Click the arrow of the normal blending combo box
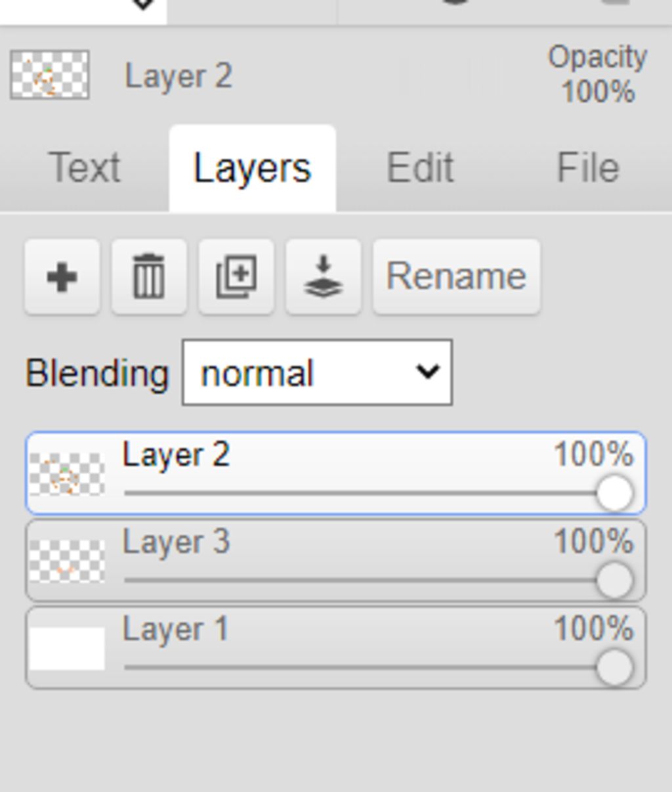This screenshot has width=672, height=792. click(x=427, y=372)
